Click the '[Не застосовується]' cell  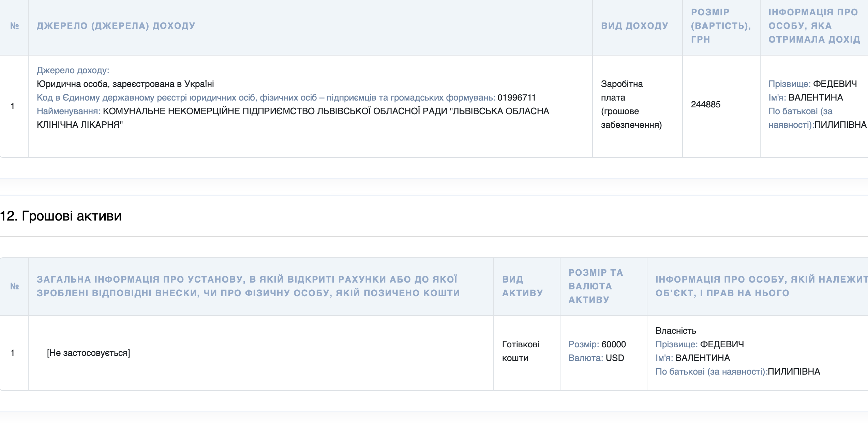[89, 353]
